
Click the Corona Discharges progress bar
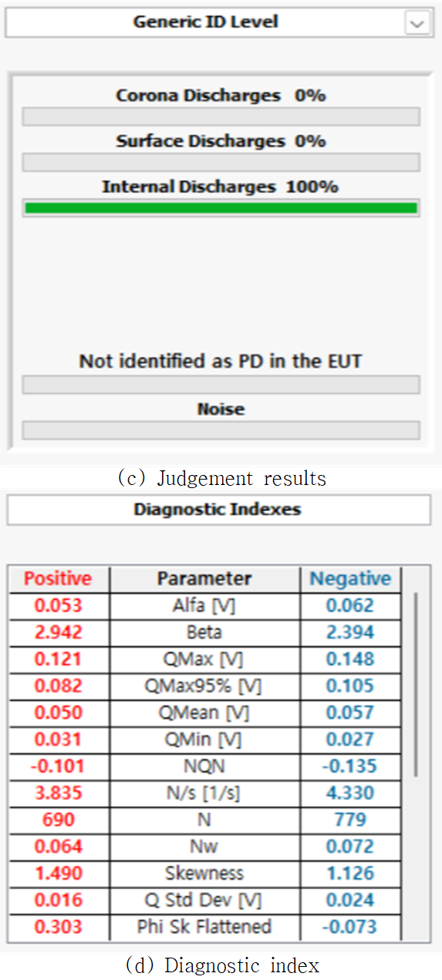[221, 116]
